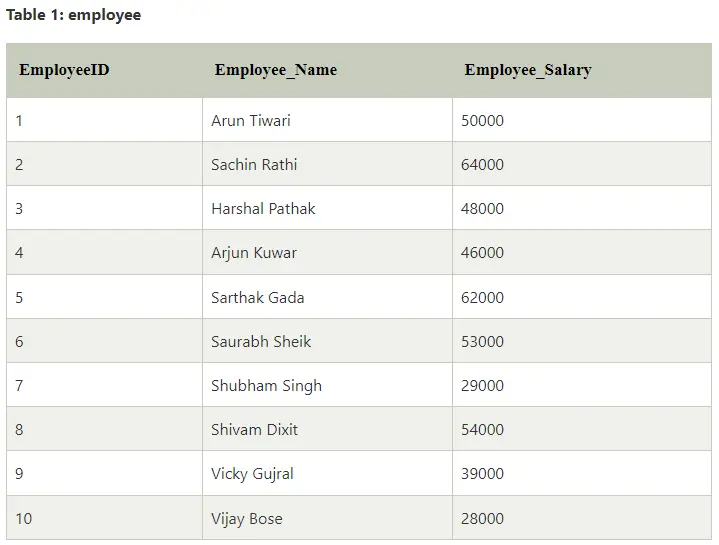Click the Vicky Gujral cell

327,473
